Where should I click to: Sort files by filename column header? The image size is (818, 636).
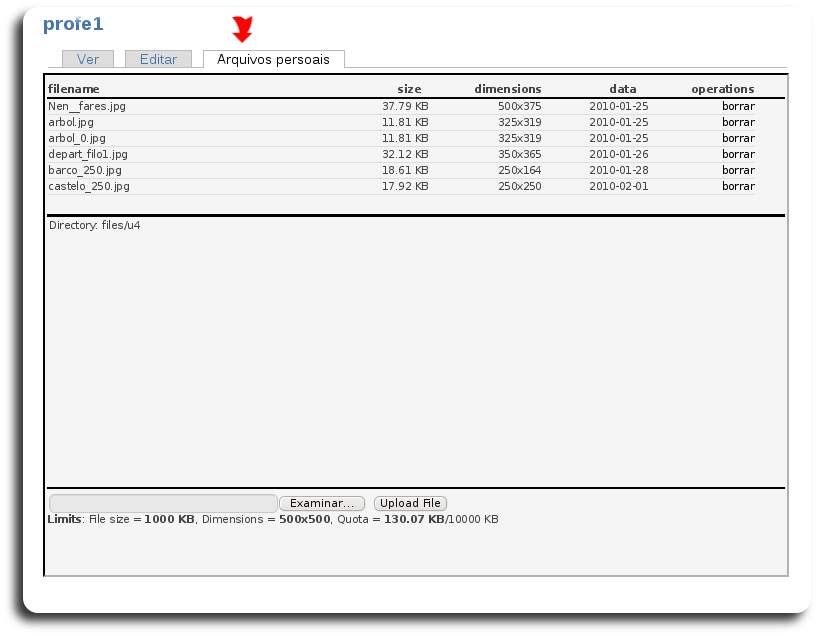click(x=74, y=89)
